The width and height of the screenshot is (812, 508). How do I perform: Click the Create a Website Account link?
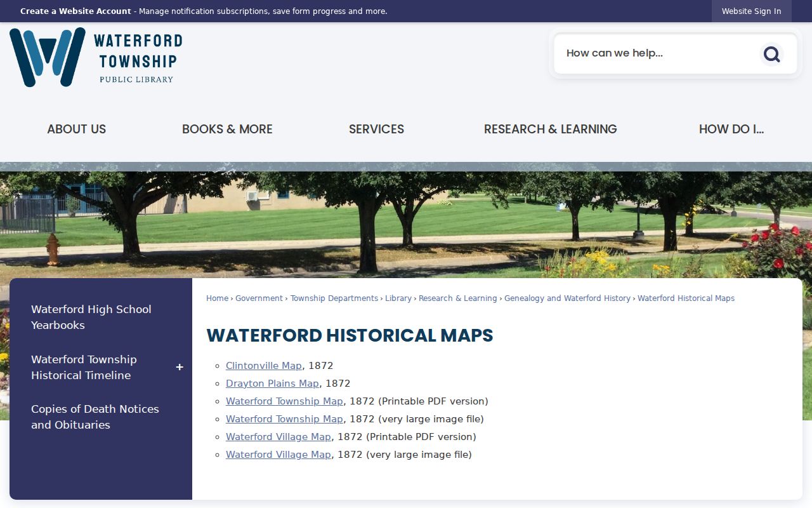pos(75,11)
